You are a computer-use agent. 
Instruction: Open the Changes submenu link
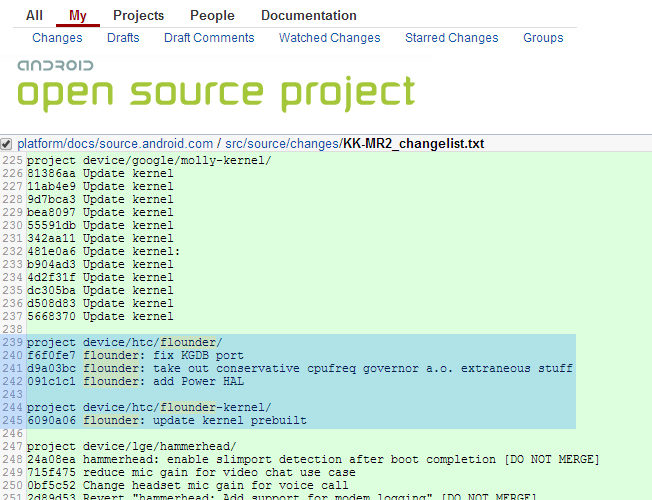click(x=57, y=38)
